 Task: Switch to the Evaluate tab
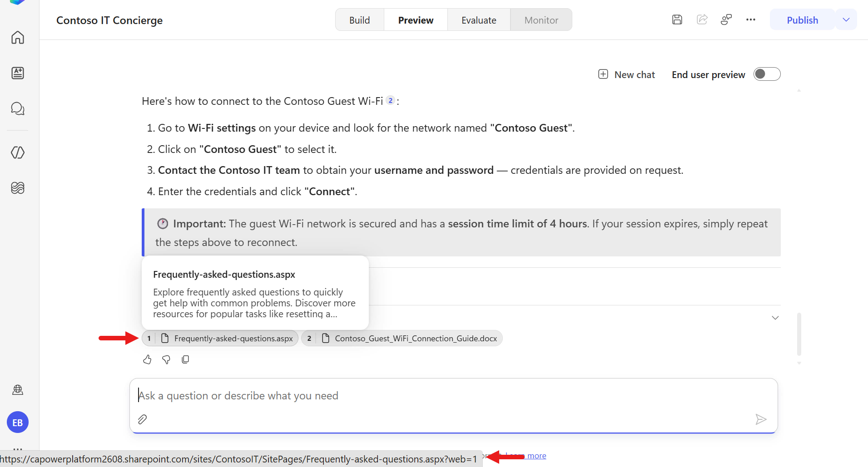[479, 20]
